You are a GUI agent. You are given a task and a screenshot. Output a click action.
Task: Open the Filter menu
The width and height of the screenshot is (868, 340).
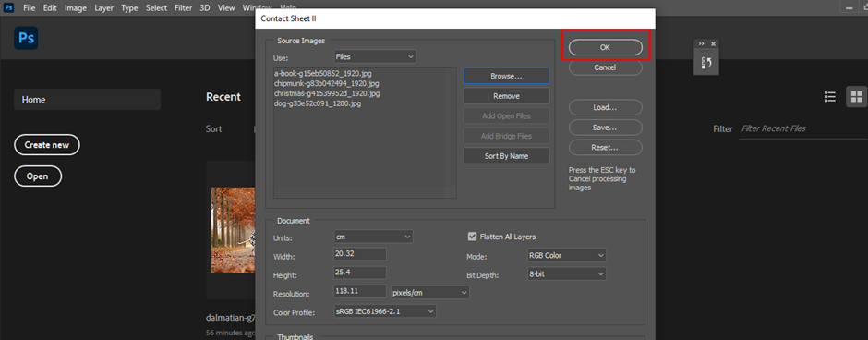coord(183,7)
